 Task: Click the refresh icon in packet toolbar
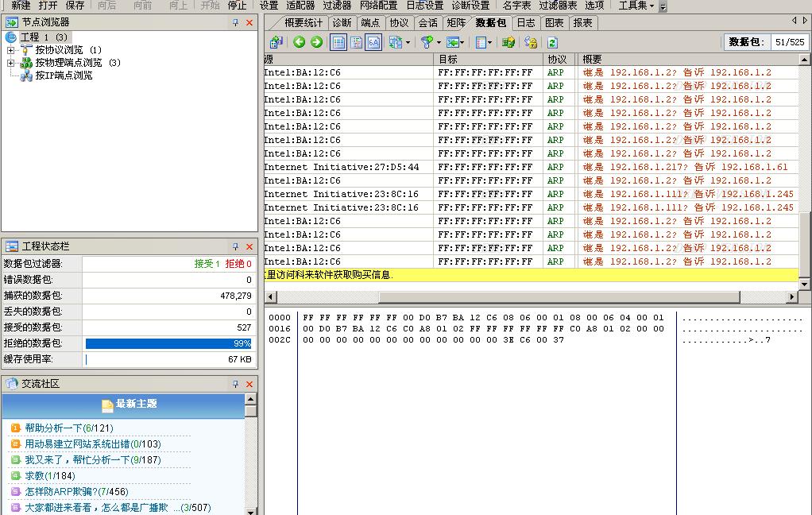coord(552,42)
